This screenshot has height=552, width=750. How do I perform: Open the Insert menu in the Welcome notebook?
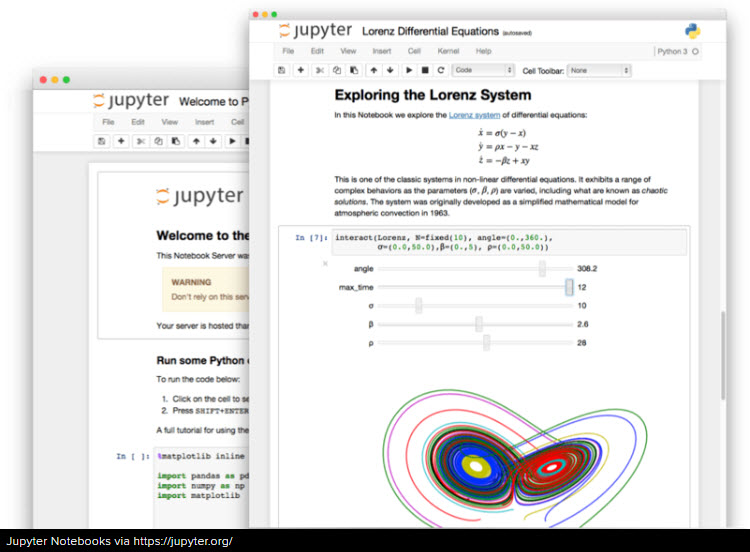coord(204,122)
